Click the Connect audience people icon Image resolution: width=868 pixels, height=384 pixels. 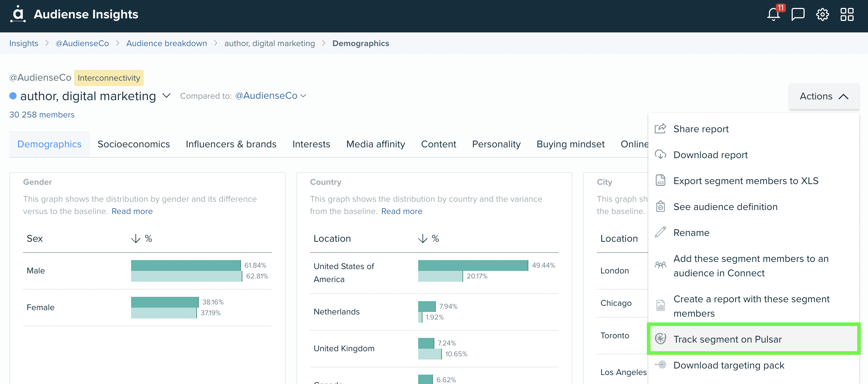click(x=660, y=265)
